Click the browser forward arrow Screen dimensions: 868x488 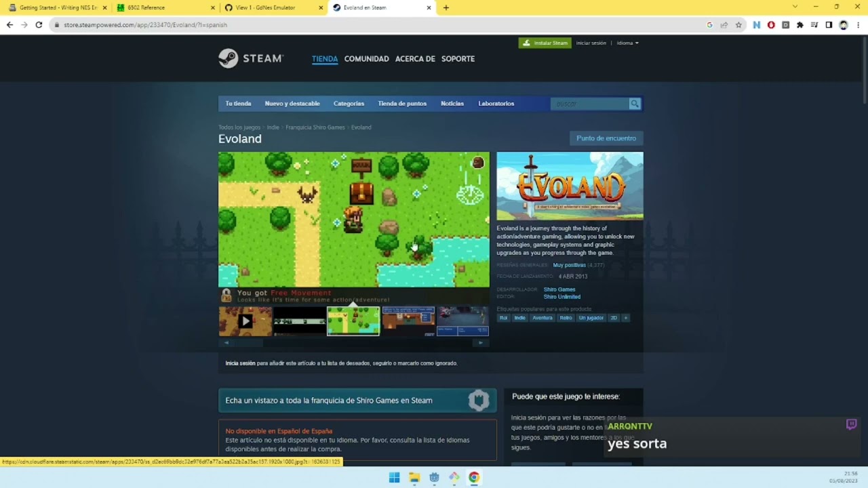(24, 25)
